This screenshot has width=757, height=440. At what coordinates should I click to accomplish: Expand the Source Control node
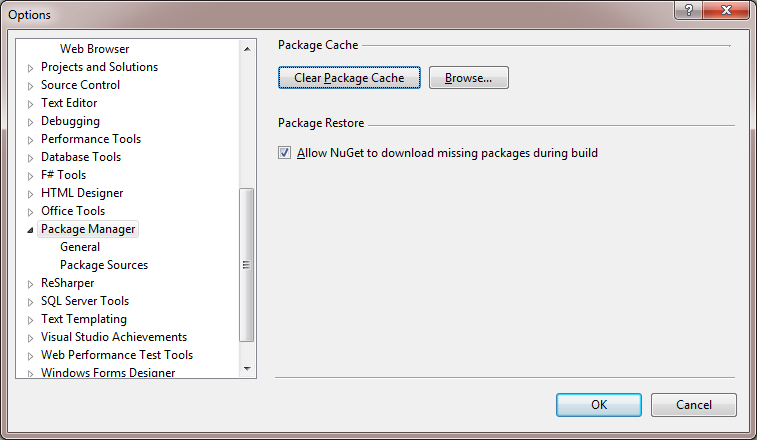click(30, 86)
